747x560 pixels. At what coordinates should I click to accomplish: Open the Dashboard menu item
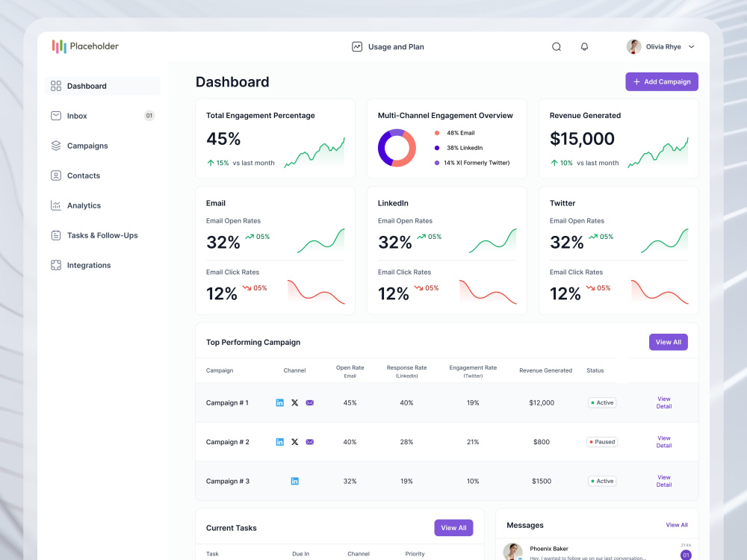pos(102,86)
